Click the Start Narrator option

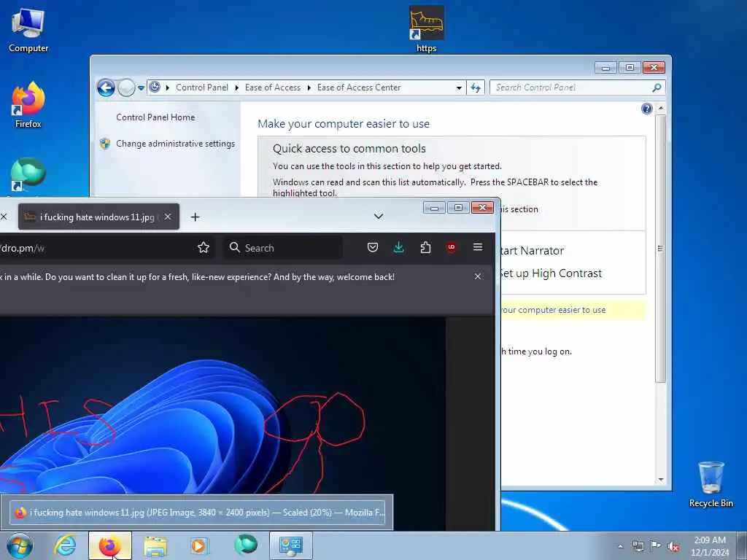[532, 251]
